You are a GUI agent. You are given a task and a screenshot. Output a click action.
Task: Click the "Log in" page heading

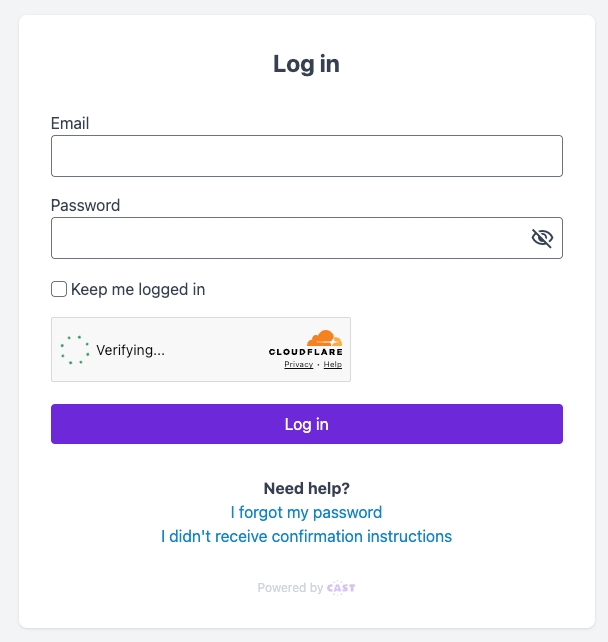[x=307, y=65]
